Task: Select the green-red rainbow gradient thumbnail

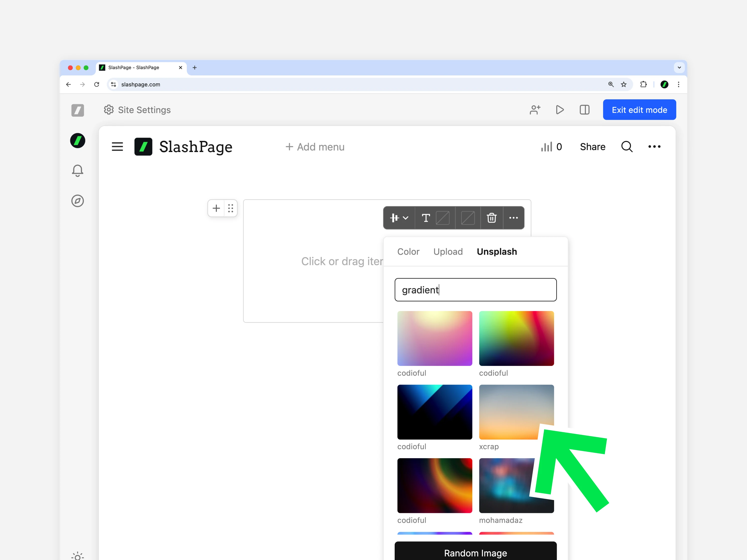Action: coord(516,338)
